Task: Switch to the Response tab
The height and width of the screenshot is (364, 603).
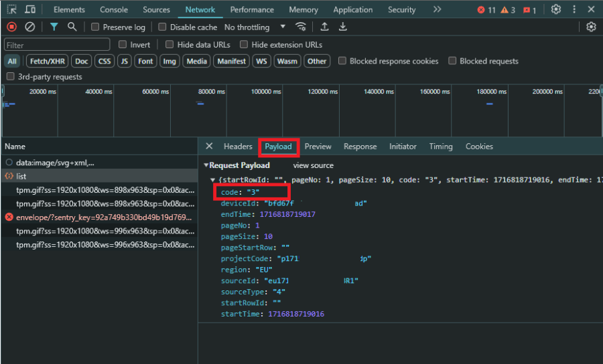Action: pos(360,147)
